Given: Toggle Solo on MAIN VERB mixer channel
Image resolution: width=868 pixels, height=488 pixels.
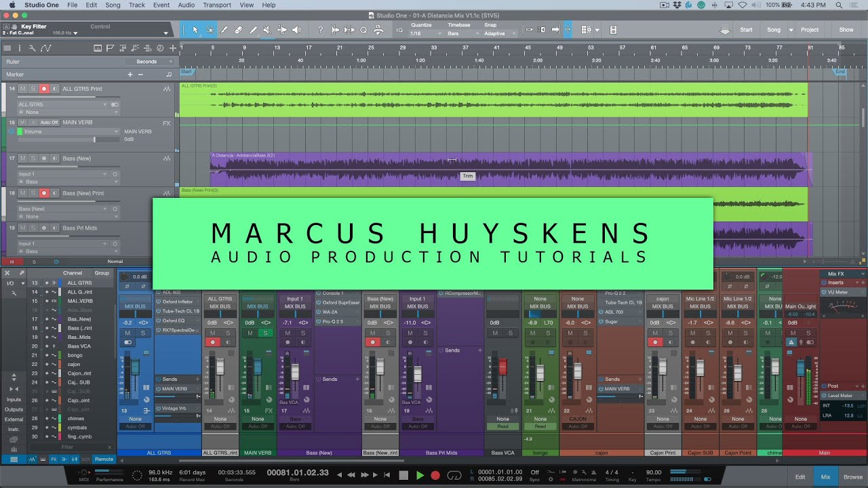Looking at the screenshot, I should pos(265,333).
